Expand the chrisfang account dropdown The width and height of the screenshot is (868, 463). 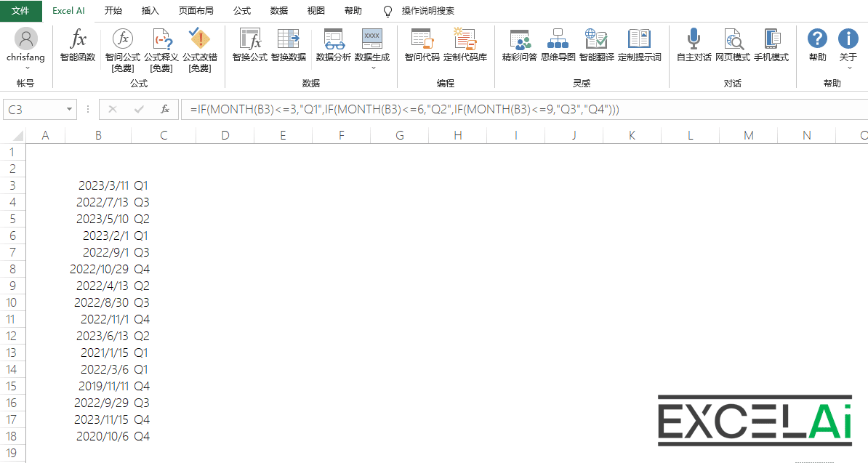(26, 68)
